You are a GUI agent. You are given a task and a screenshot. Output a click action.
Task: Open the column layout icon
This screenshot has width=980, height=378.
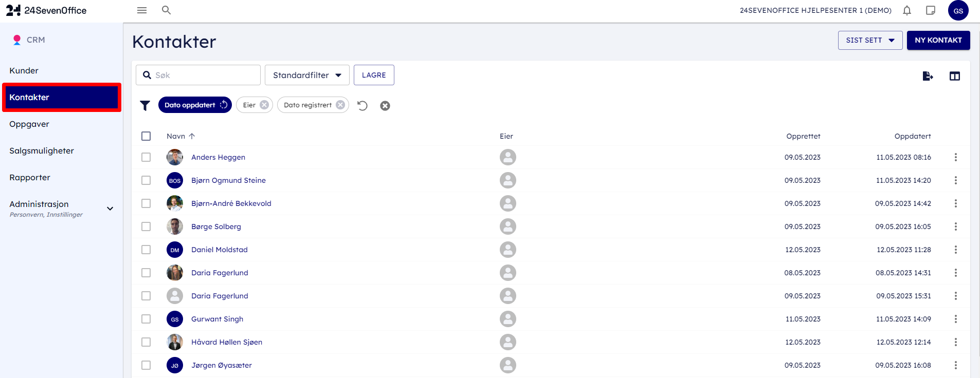pyautogui.click(x=955, y=76)
